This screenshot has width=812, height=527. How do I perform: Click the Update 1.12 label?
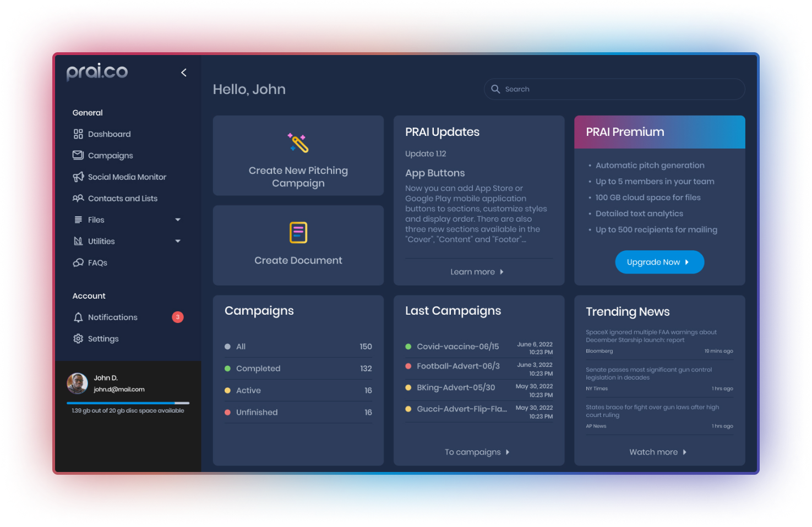coord(426,154)
